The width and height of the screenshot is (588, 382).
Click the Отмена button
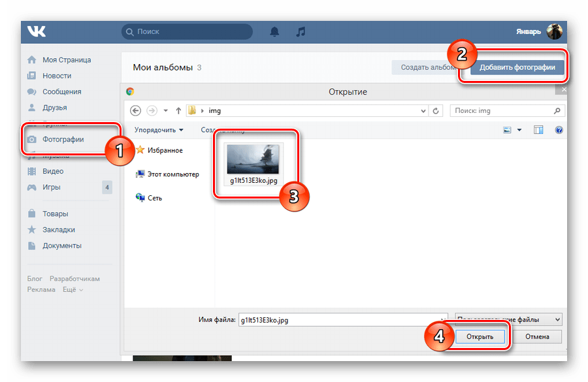click(x=537, y=337)
